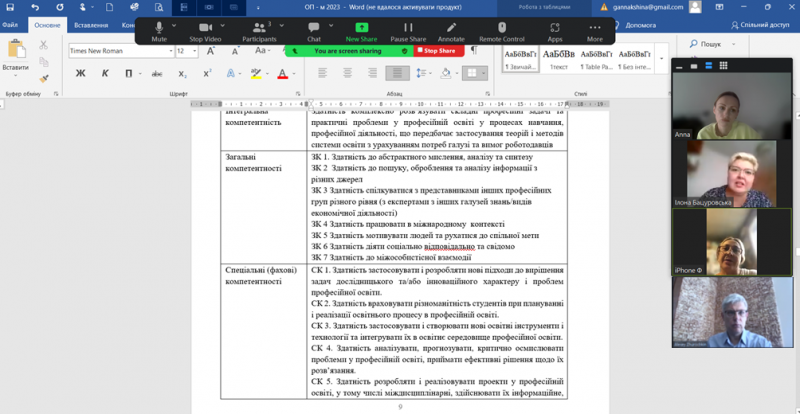Open the table borders dropdown arrow

tap(484, 73)
